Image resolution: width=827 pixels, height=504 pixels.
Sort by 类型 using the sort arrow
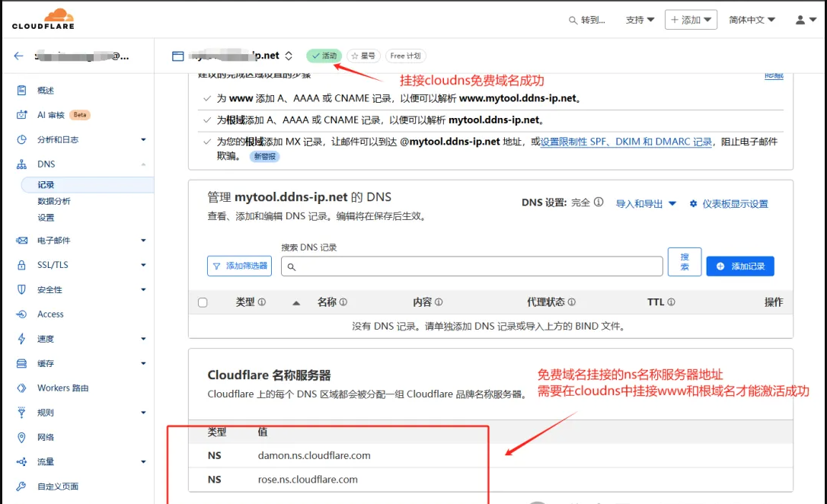click(x=296, y=302)
